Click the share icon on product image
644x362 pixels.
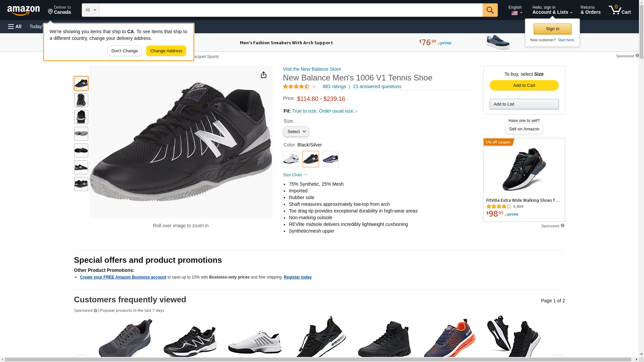click(x=264, y=75)
